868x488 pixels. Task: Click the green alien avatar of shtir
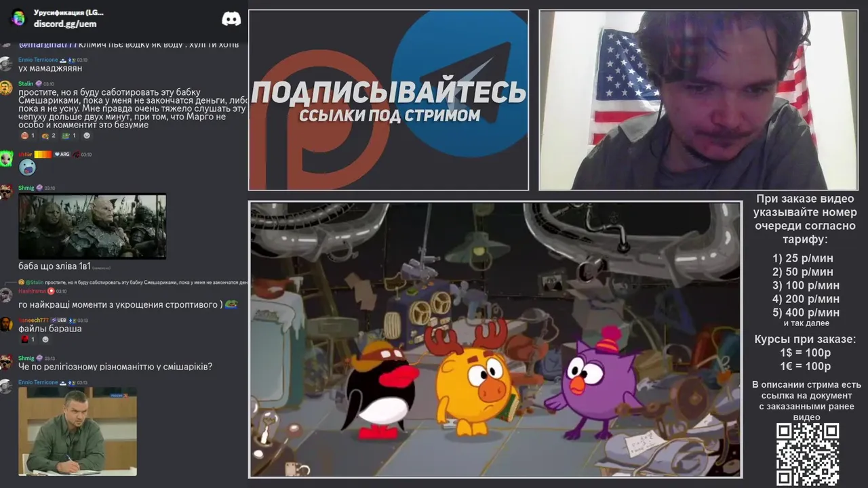(6, 159)
